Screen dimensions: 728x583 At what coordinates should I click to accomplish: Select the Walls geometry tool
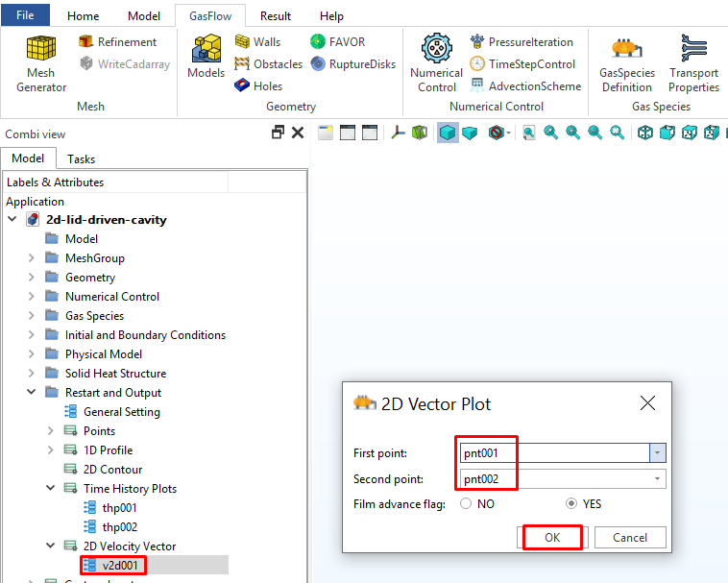pos(257,42)
